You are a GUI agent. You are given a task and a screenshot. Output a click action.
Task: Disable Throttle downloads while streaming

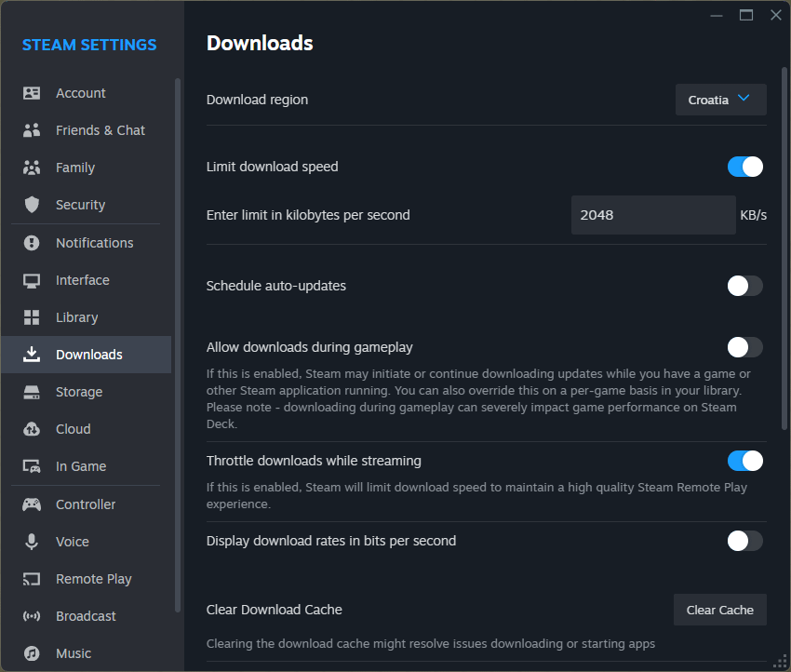pyautogui.click(x=745, y=461)
